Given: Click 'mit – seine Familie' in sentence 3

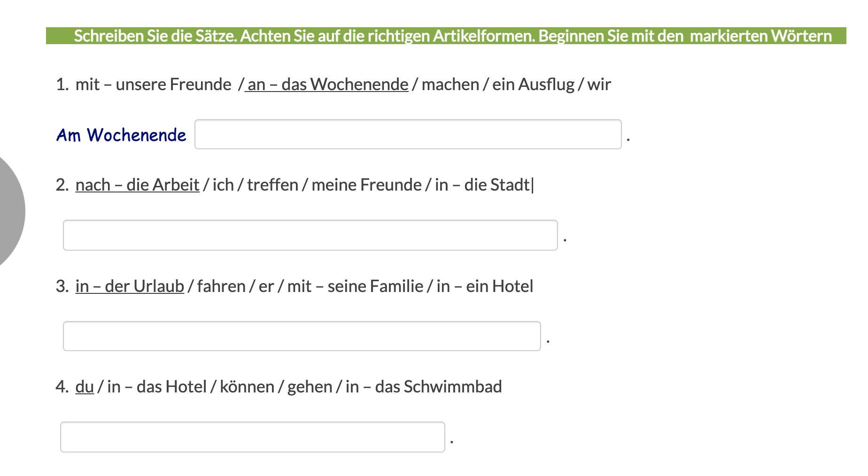Looking at the screenshot, I should click(x=355, y=286).
